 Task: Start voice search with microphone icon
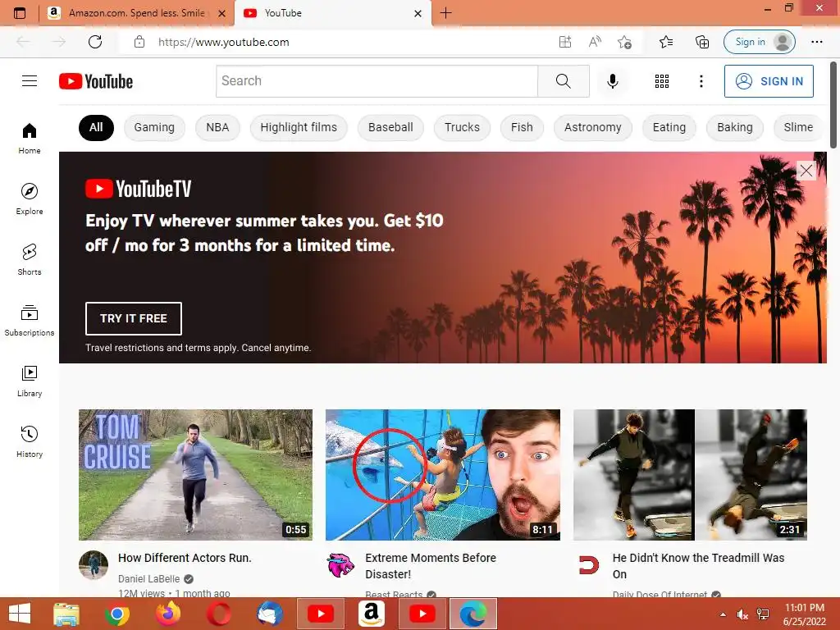pos(612,81)
